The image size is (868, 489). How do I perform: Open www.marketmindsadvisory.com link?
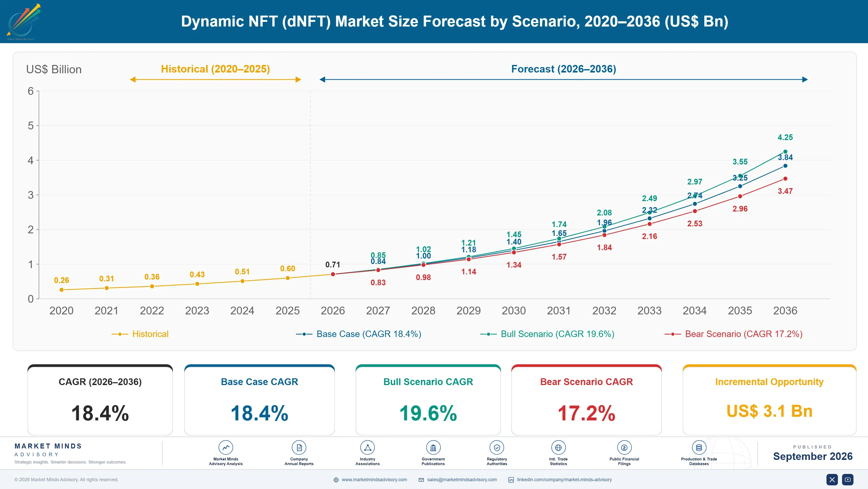click(x=374, y=480)
